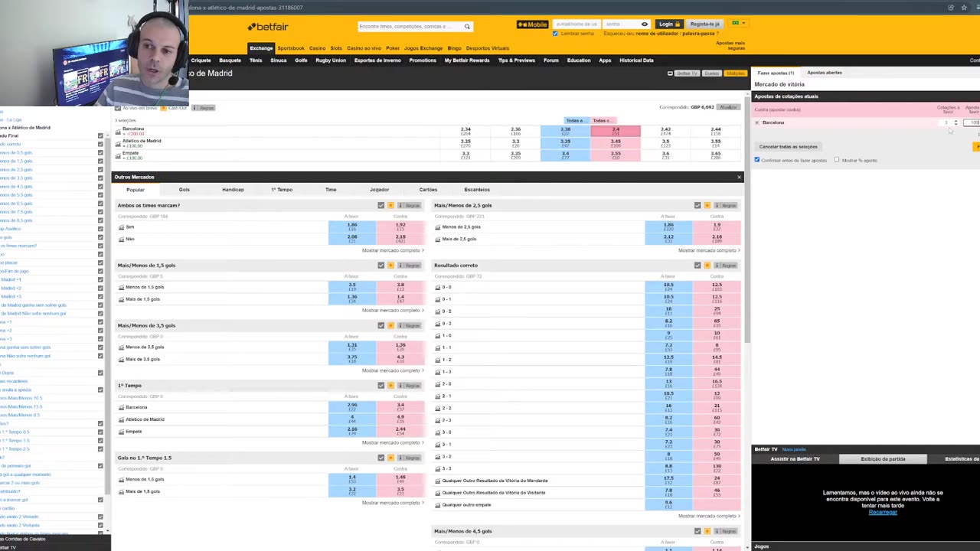The height and width of the screenshot is (551, 980).
Task: Toggle checkbox on Mais/Menos de 1,5 gols header
Action: [381, 266]
